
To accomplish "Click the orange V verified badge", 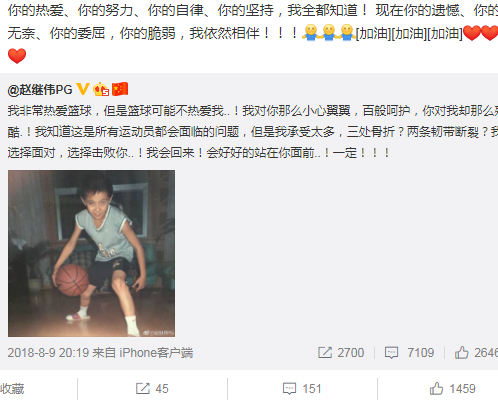I will pos(83,89).
